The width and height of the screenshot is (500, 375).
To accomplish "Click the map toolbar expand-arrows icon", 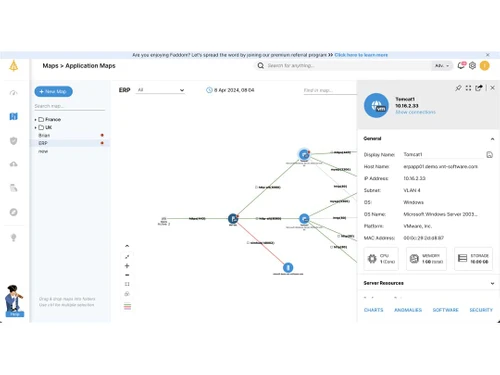I will pos(127,257).
